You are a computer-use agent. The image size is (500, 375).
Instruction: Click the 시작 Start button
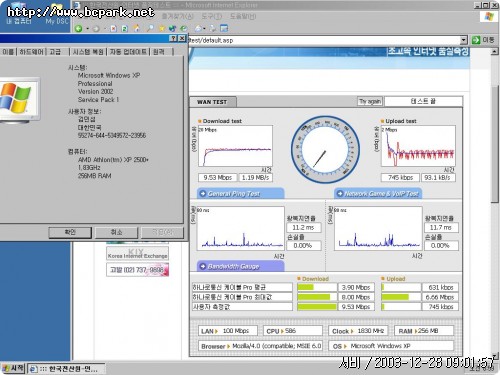(x=13, y=368)
